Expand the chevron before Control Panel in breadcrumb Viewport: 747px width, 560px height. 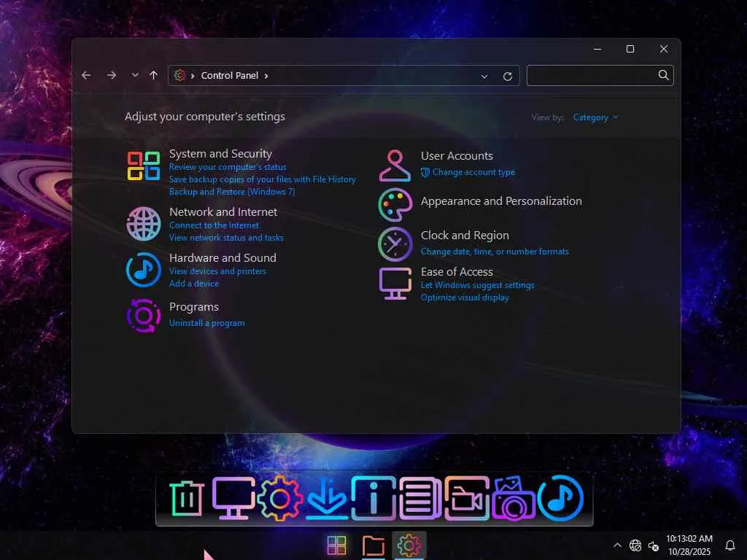192,76
